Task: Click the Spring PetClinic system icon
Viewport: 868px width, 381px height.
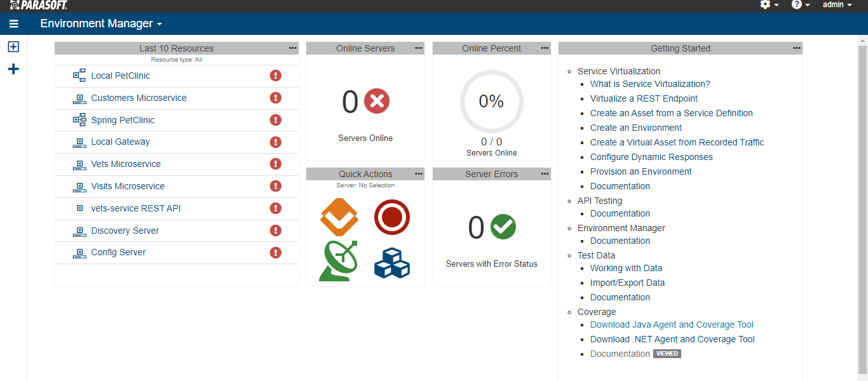Action: 79,120
